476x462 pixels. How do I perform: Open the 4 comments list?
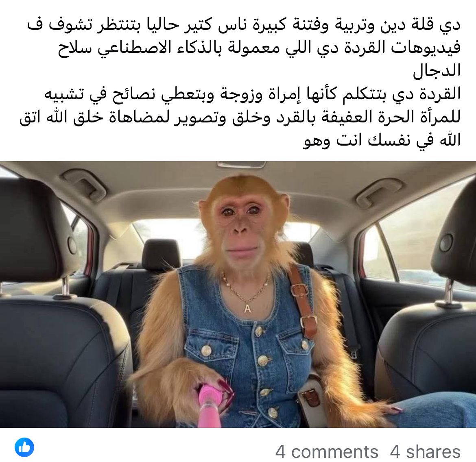(x=327, y=451)
